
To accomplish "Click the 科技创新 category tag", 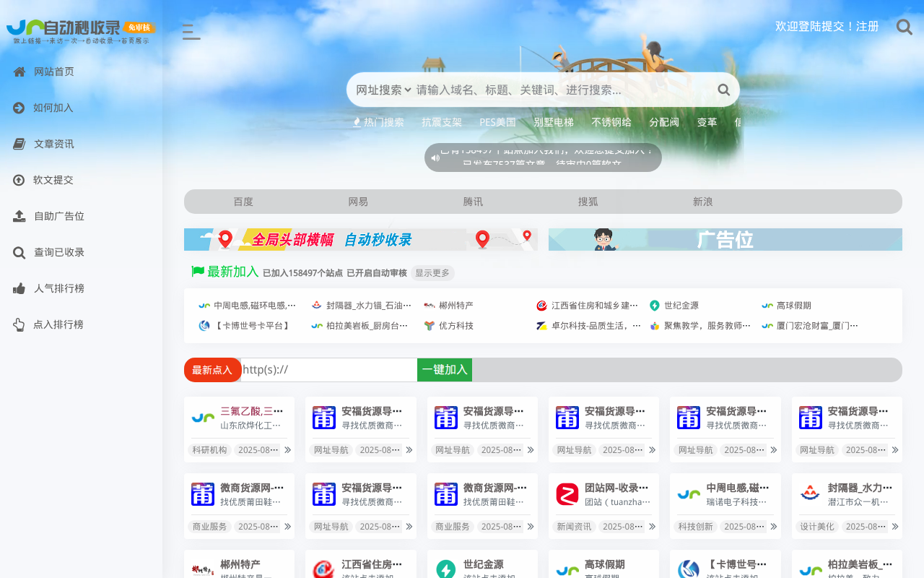I will click(x=695, y=527).
